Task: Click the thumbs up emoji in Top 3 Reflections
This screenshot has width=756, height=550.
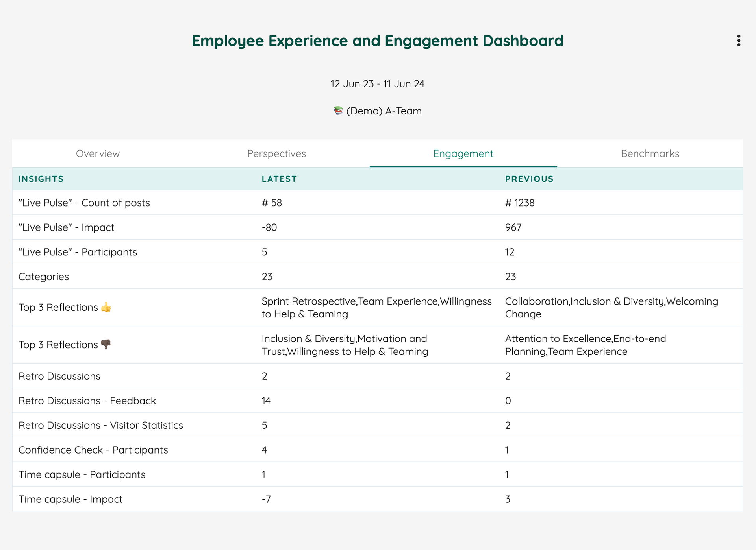Action: point(106,307)
